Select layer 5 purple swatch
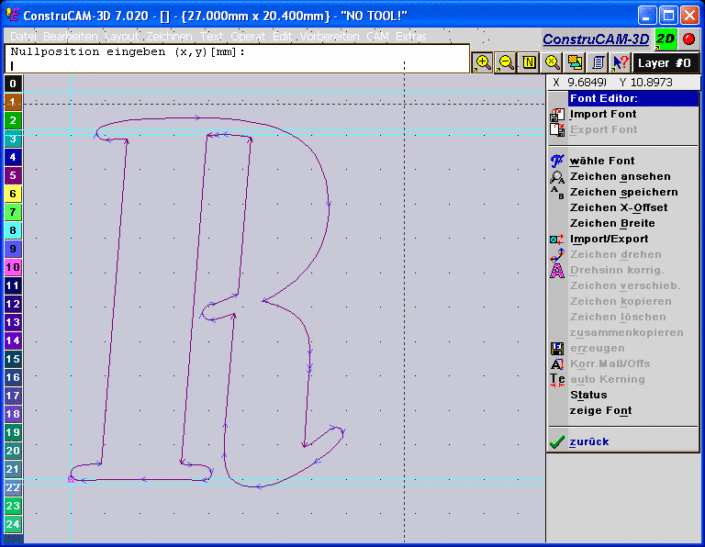 [x=13, y=175]
